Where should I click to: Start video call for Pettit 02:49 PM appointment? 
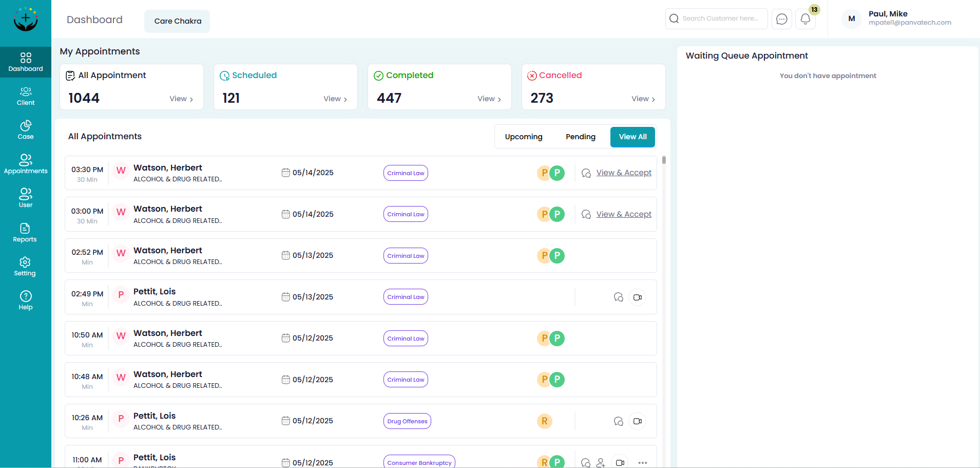coord(637,297)
